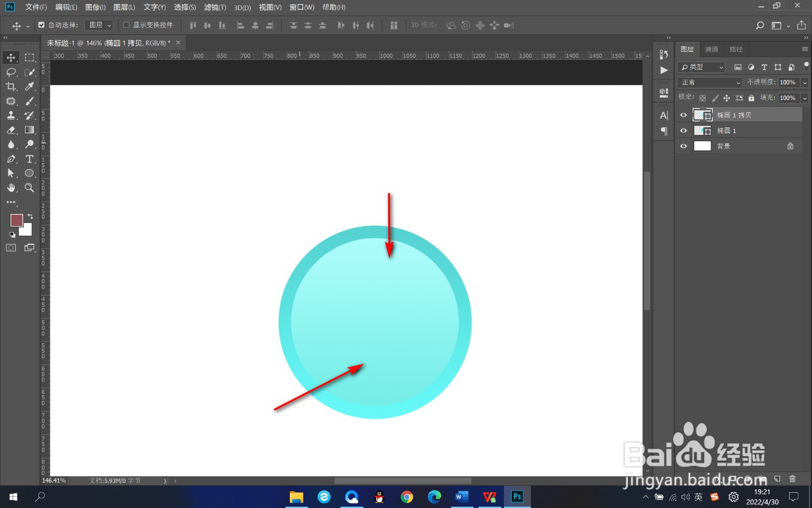
Task: Select the Horizontal Type tool
Action: click(x=29, y=159)
